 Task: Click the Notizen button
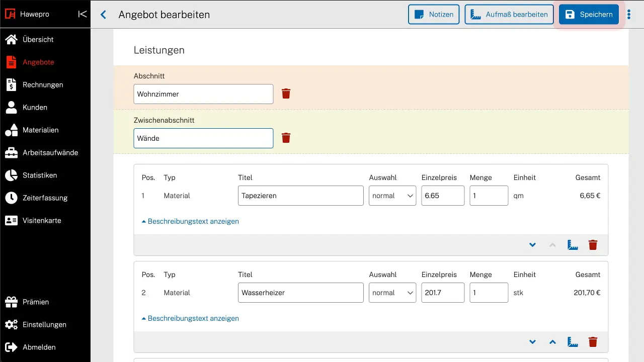434,14
